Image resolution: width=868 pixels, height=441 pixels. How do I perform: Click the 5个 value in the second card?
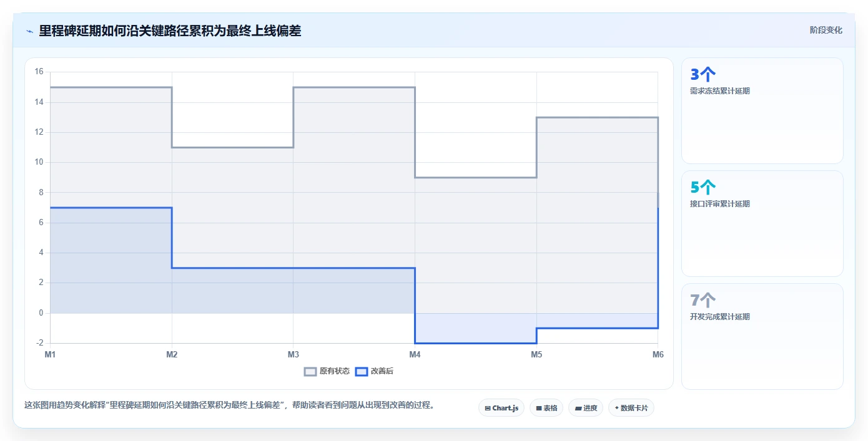point(703,188)
